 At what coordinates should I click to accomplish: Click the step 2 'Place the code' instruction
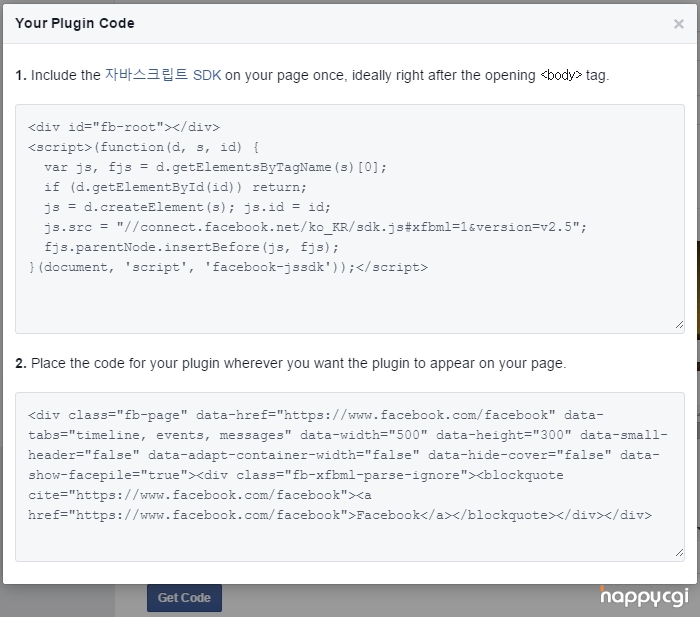[x=291, y=363]
